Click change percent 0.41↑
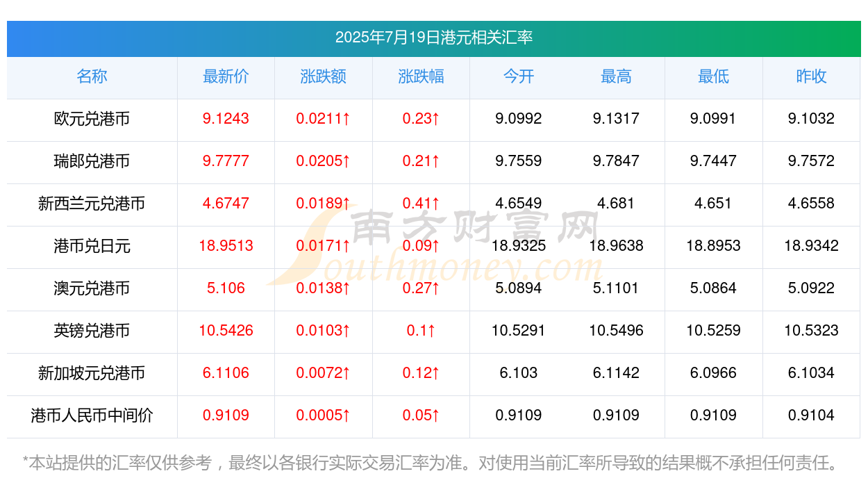 (421, 204)
